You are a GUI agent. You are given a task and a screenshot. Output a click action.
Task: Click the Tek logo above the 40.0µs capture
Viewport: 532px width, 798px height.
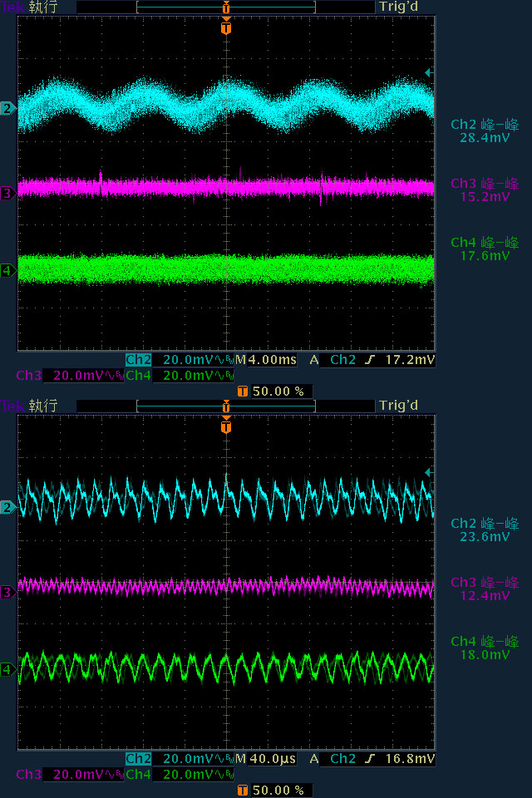pyautogui.click(x=12, y=406)
